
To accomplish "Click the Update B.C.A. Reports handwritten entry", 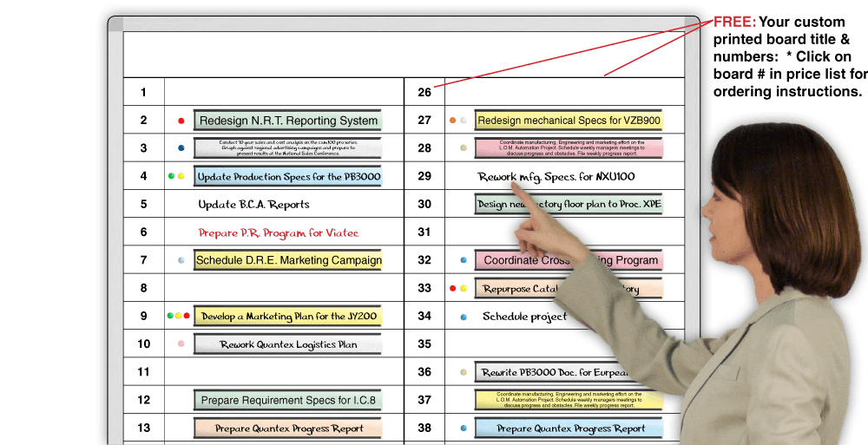I will coord(253,205).
